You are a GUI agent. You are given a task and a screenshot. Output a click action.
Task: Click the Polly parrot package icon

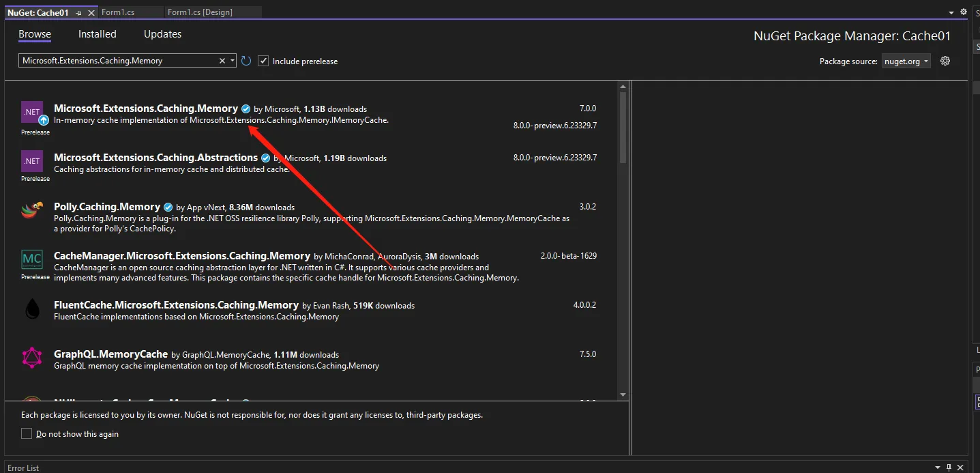coord(32,210)
